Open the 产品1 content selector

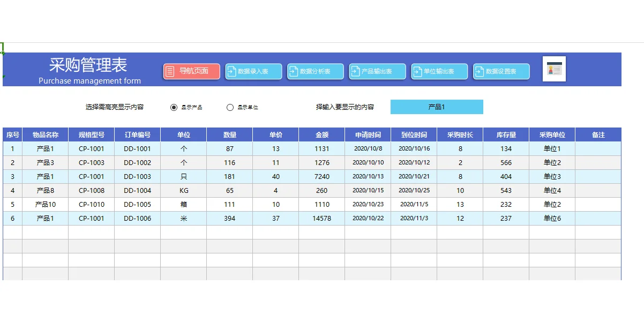pyautogui.click(x=437, y=107)
